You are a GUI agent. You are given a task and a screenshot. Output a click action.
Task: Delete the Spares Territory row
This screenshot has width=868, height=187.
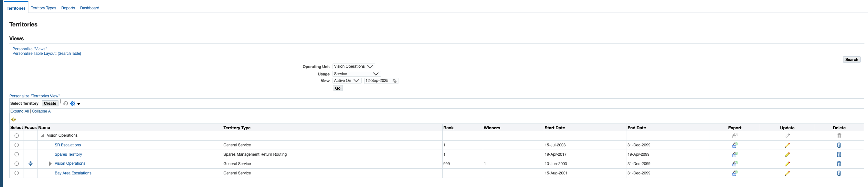coord(839,155)
